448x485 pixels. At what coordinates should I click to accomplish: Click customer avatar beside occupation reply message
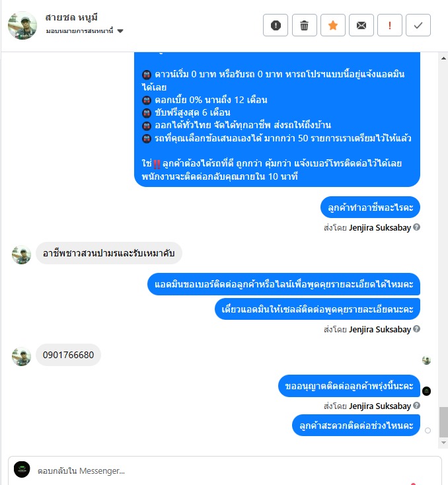point(21,255)
